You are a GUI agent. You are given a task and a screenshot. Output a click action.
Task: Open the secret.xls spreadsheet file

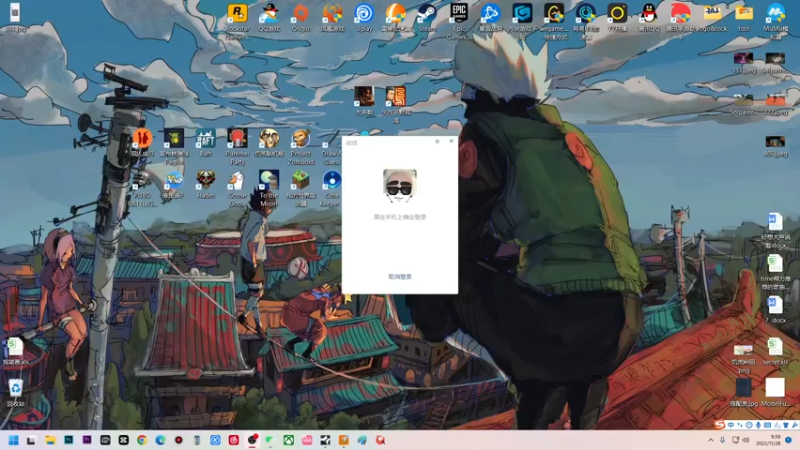tap(775, 351)
